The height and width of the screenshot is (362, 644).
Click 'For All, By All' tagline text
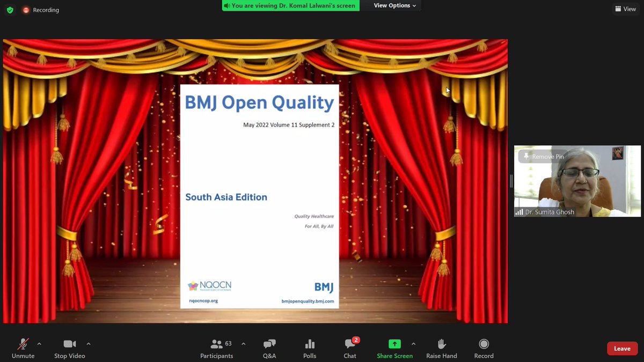[319, 226]
